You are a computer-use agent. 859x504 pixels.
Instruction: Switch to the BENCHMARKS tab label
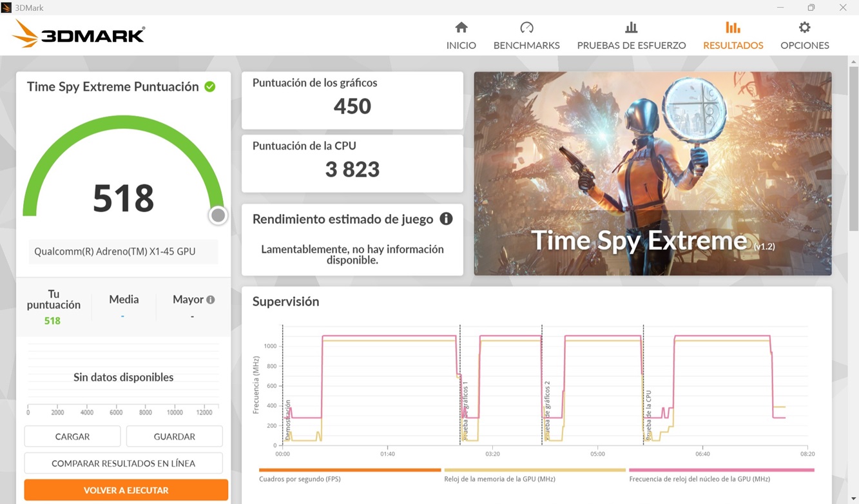[x=526, y=46]
